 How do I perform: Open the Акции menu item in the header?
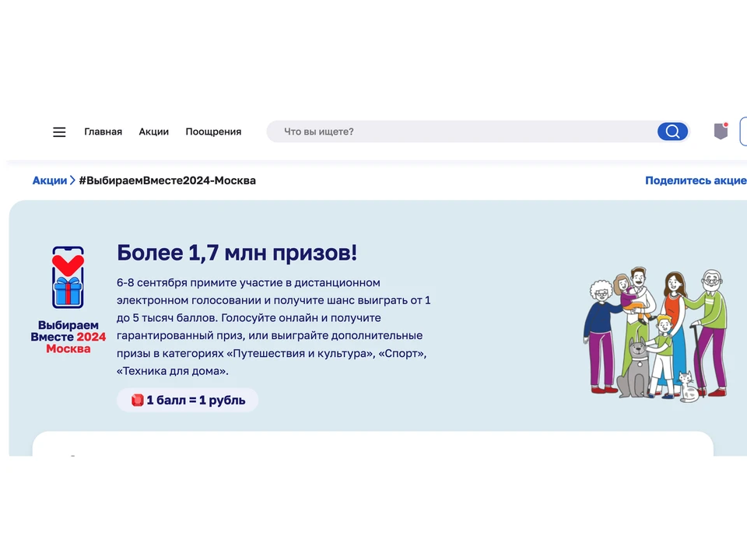point(153,132)
